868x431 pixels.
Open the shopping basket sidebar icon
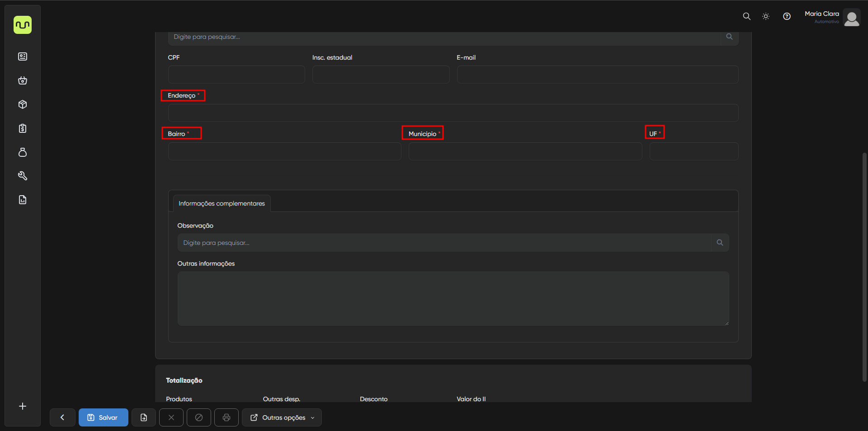click(23, 80)
